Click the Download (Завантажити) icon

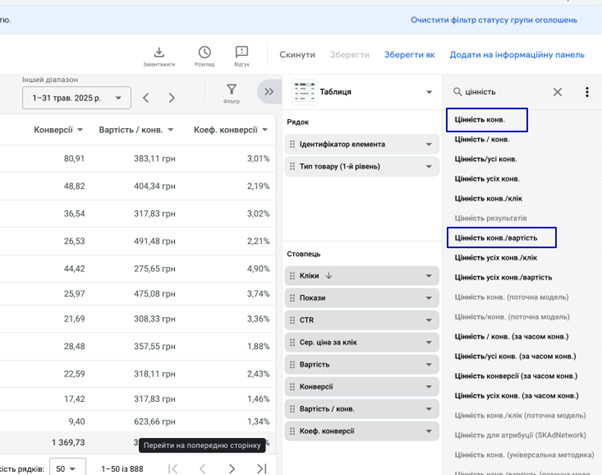158,52
